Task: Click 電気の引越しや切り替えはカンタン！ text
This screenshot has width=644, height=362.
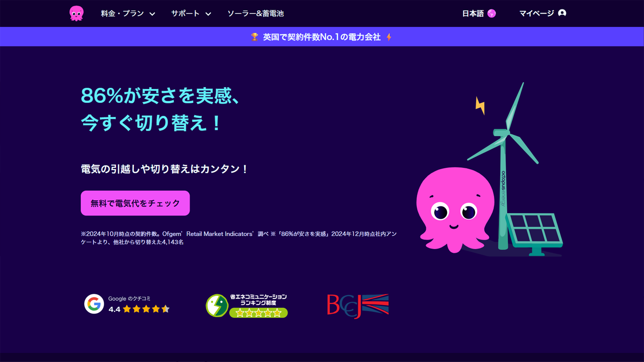Action: coord(165,169)
